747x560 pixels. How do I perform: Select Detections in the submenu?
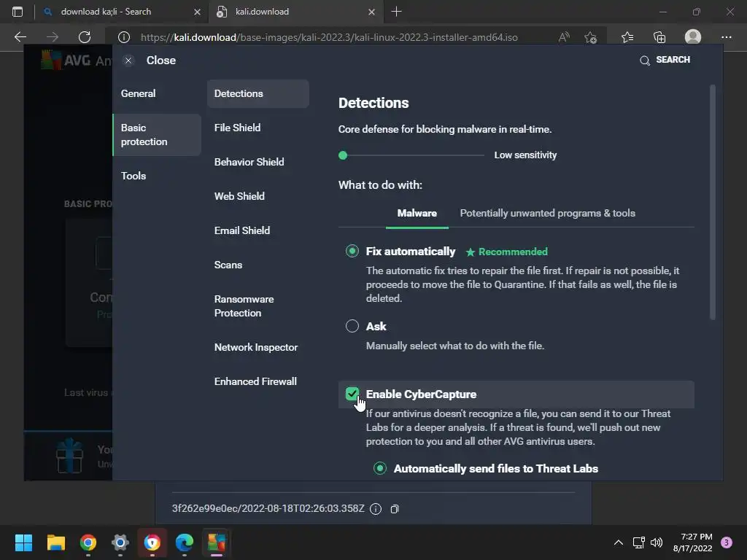tap(258, 93)
